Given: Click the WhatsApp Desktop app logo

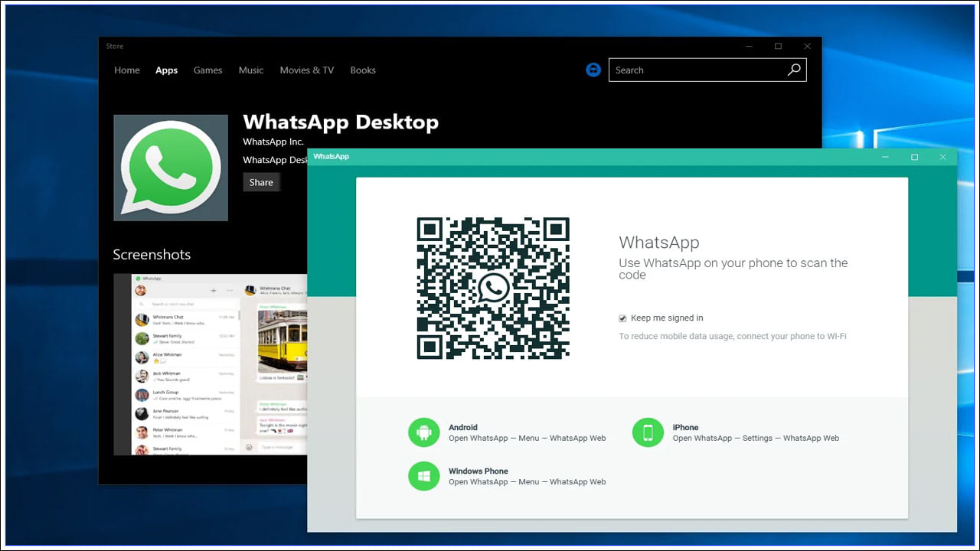Looking at the screenshot, I should [x=171, y=168].
